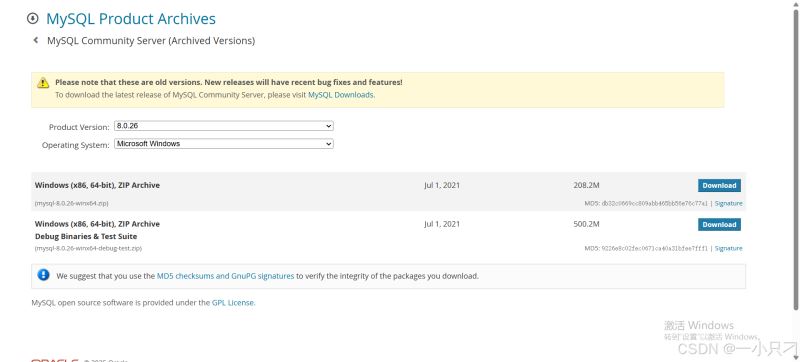Click the Oracle logo at the bottom
The width and height of the screenshot is (800, 362).
55,360
